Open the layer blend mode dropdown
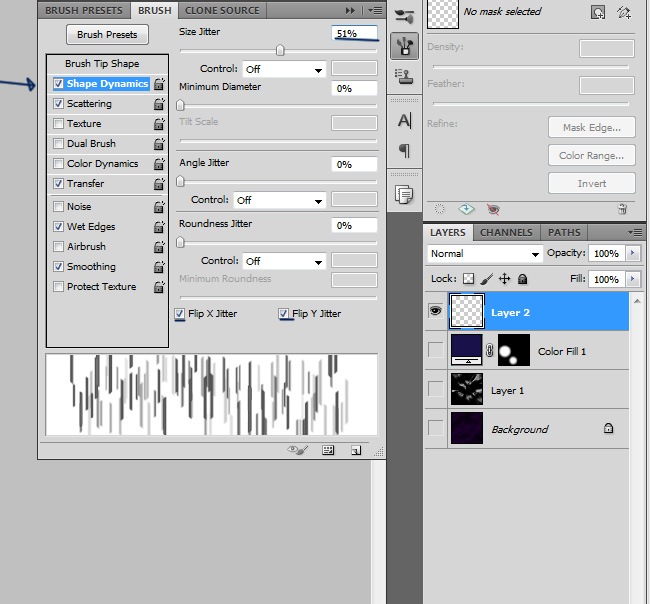The height and width of the screenshot is (604, 650). 484,254
